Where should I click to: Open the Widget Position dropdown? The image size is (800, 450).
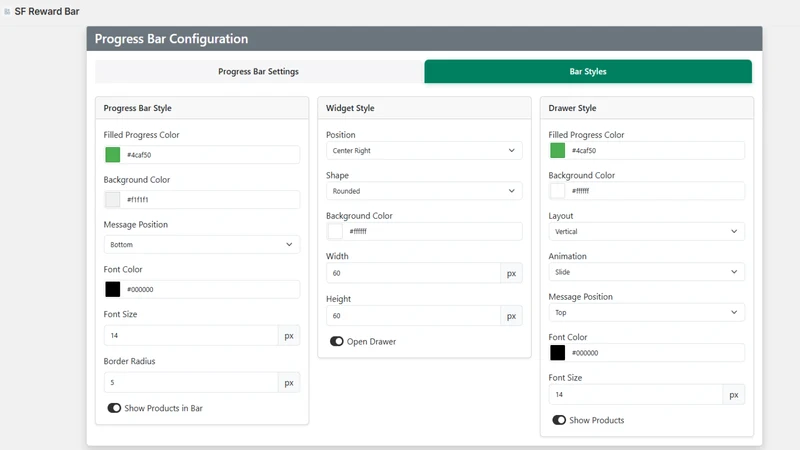[x=424, y=151]
